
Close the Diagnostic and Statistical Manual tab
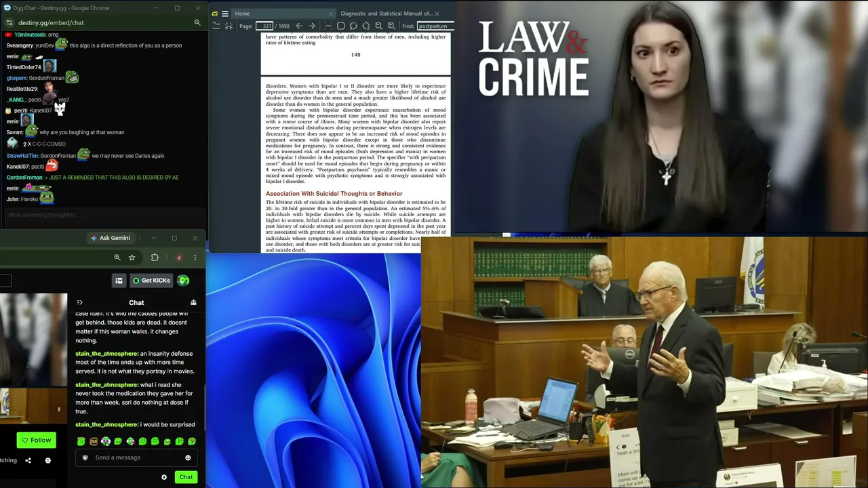point(437,14)
